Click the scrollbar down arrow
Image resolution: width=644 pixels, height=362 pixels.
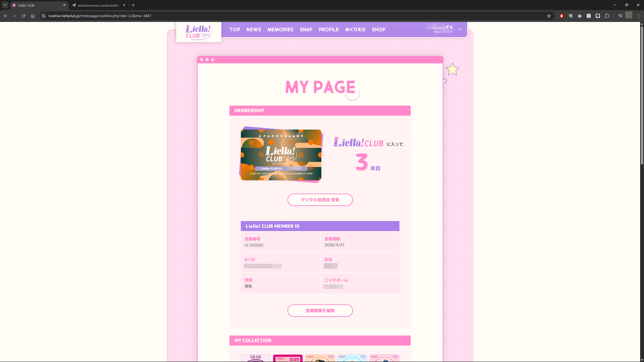point(642,360)
